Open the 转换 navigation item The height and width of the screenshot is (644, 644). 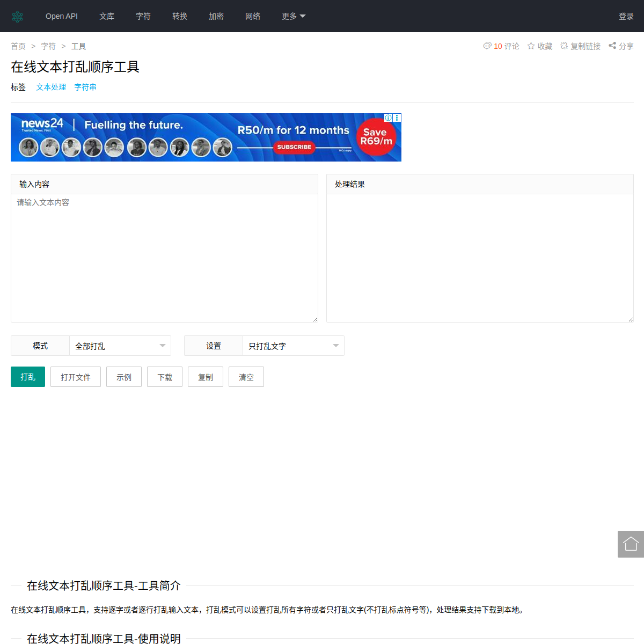(x=180, y=16)
